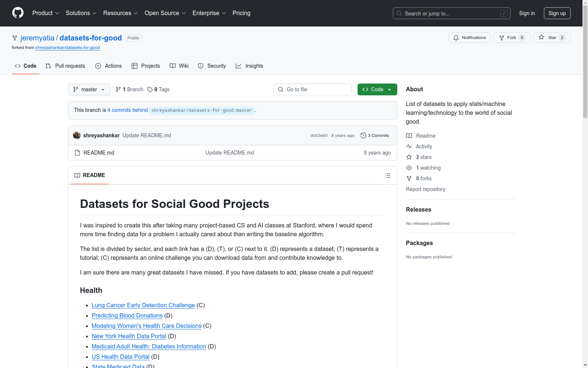Screen dimensions: 588x368
Task: Click the fork icon next to 0 forks
Action: (409, 178)
